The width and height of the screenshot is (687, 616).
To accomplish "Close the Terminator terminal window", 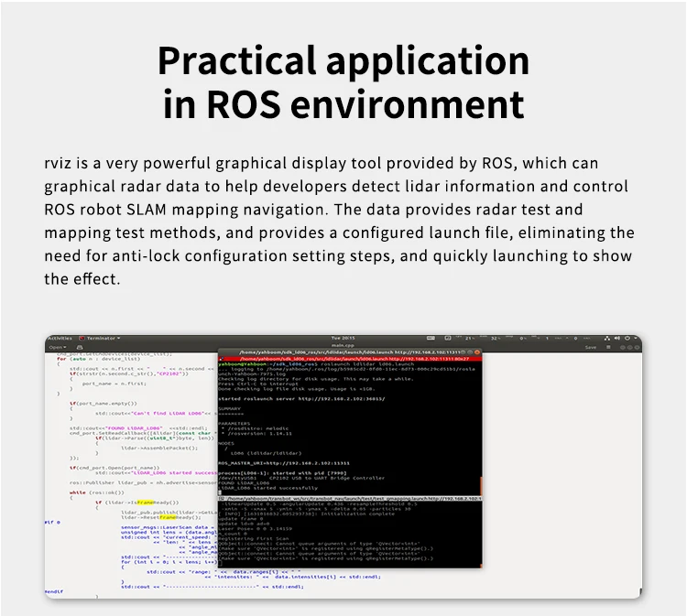I will click(477, 351).
